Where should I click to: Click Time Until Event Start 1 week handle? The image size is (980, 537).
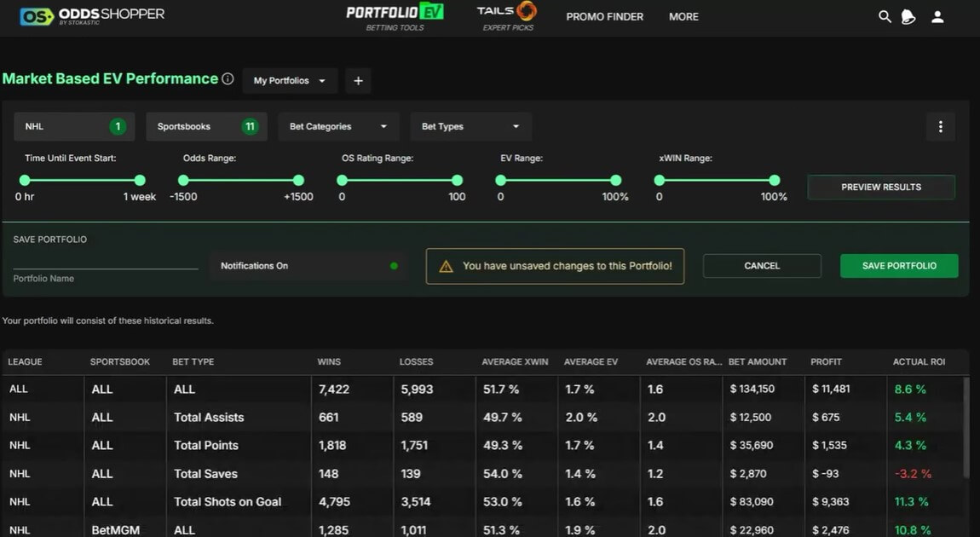click(x=140, y=180)
